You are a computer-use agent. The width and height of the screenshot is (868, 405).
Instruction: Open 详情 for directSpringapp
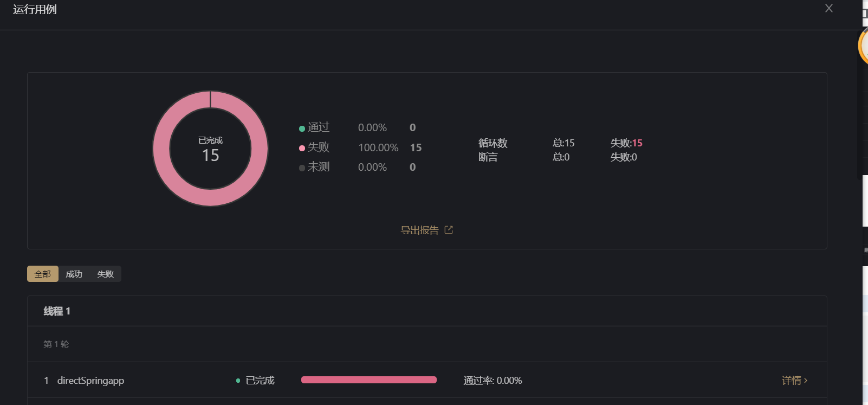pyautogui.click(x=791, y=381)
